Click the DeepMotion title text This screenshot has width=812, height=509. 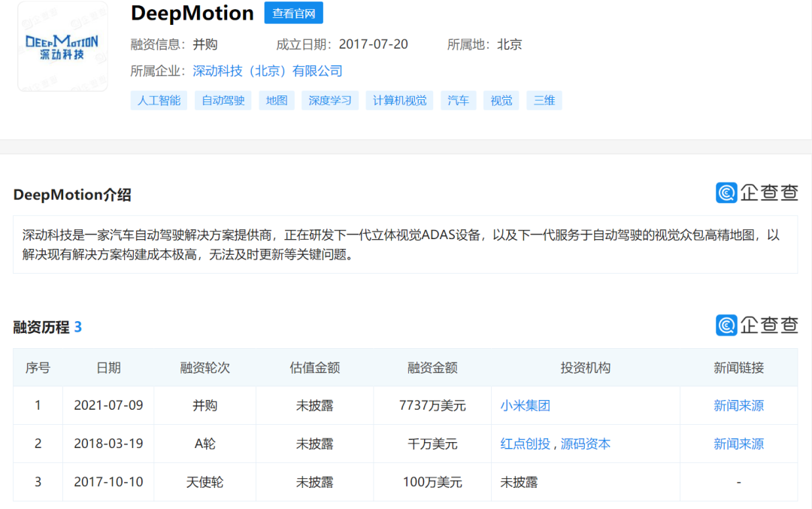coord(192,13)
